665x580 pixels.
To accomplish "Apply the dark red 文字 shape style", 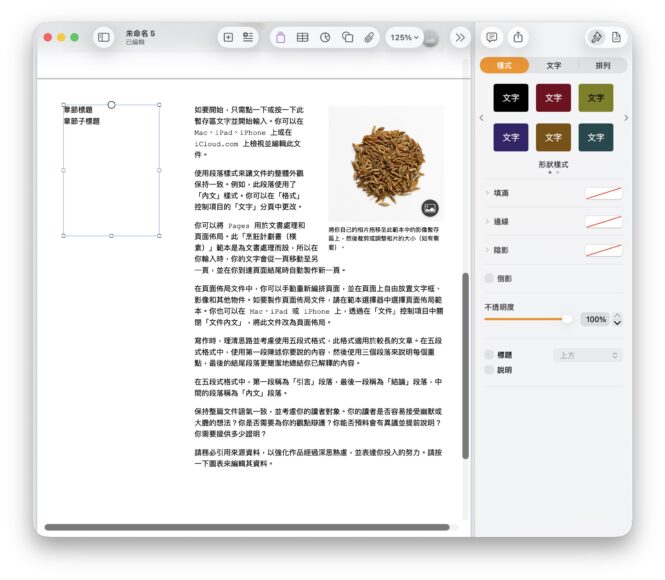I will tap(553, 98).
